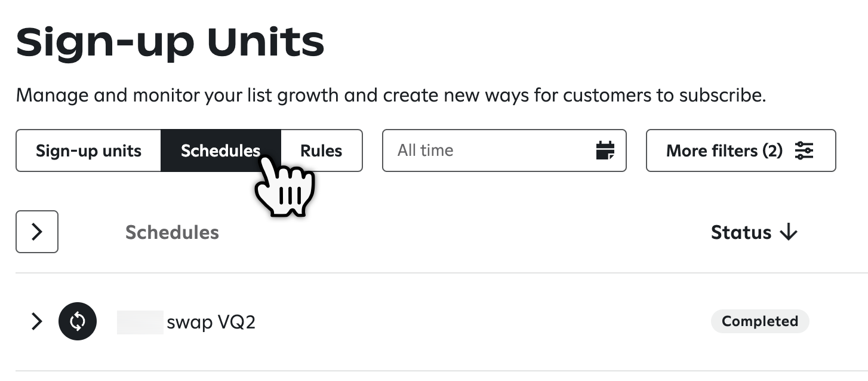Open the All time date range selector
Image resolution: width=868 pixels, height=381 pixels.
click(504, 150)
